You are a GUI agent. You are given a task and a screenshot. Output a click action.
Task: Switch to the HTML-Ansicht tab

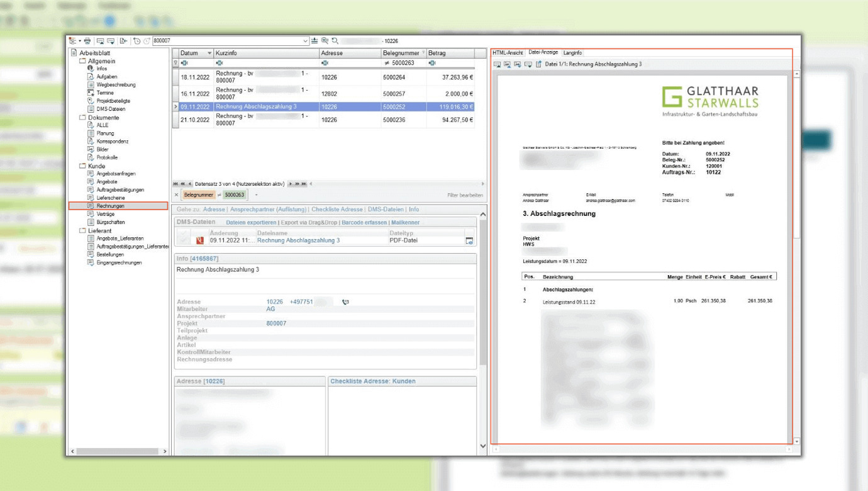[508, 53]
